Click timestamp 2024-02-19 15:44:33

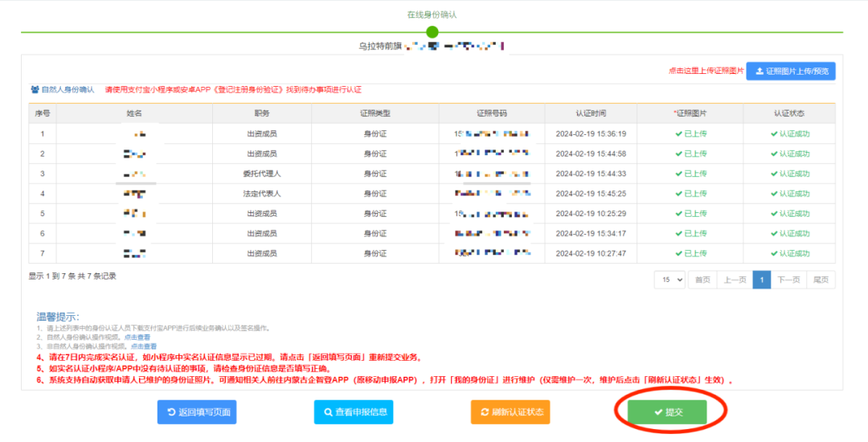tap(591, 174)
